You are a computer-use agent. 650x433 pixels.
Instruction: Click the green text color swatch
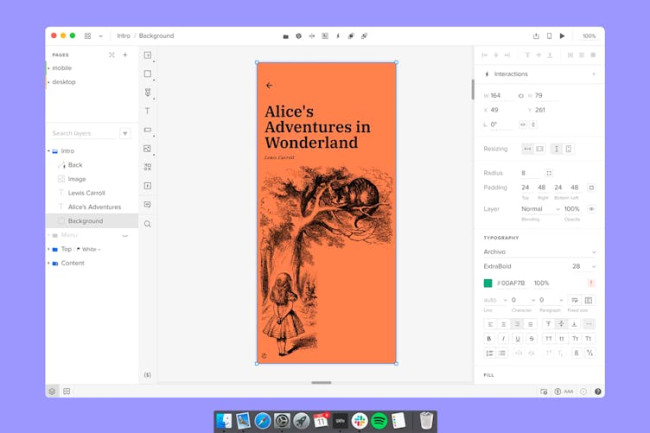tap(488, 283)
